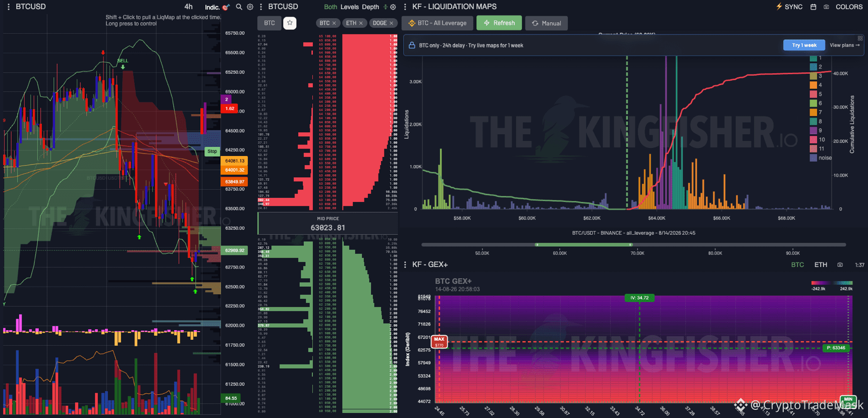
Task: Open chart panel settings gear
Action: (250, 7)
